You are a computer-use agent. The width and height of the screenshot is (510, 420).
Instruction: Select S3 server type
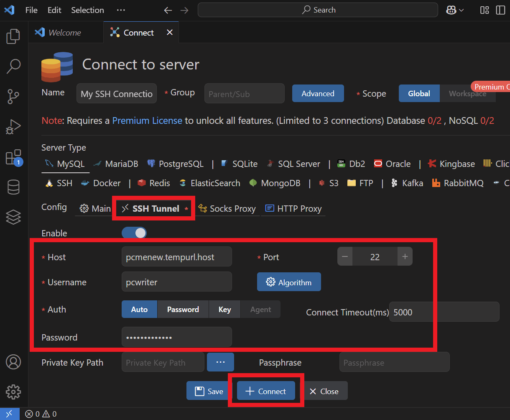[x=328, y=183]
